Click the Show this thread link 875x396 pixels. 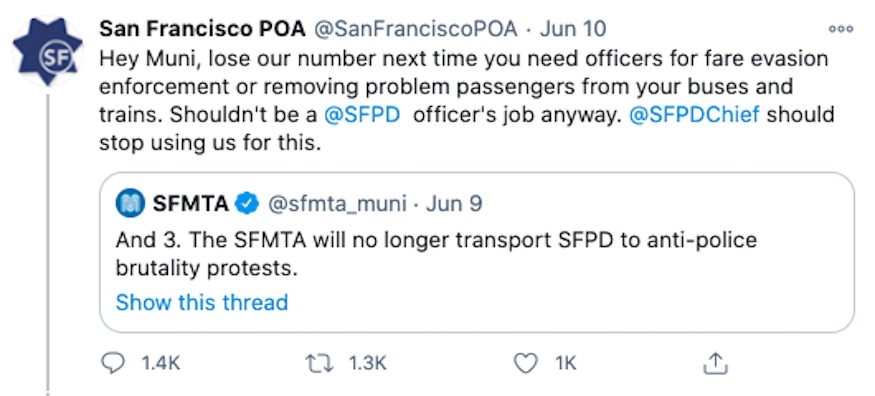(x=202, y=302)
